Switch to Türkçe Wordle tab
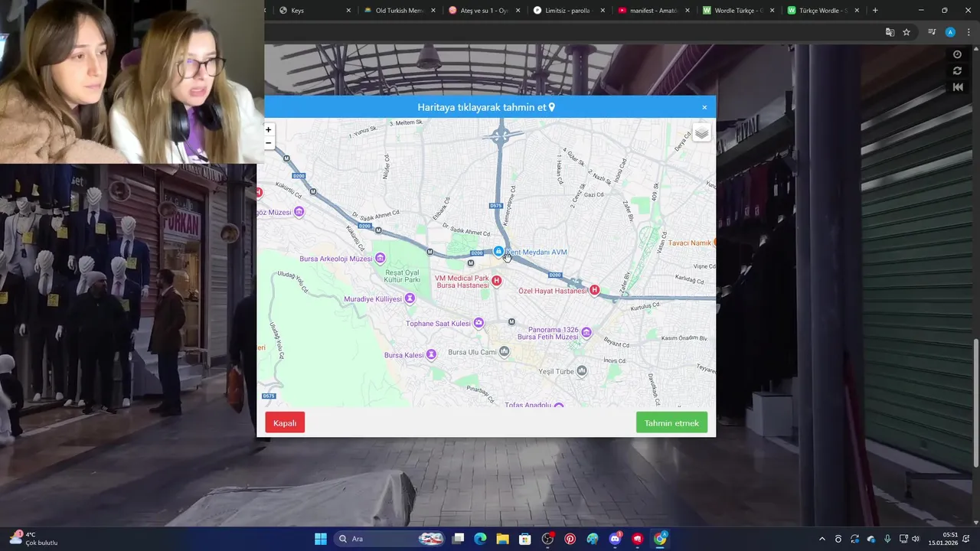The width and height of the screenshot is (980, 551). [x=822, y=11]
